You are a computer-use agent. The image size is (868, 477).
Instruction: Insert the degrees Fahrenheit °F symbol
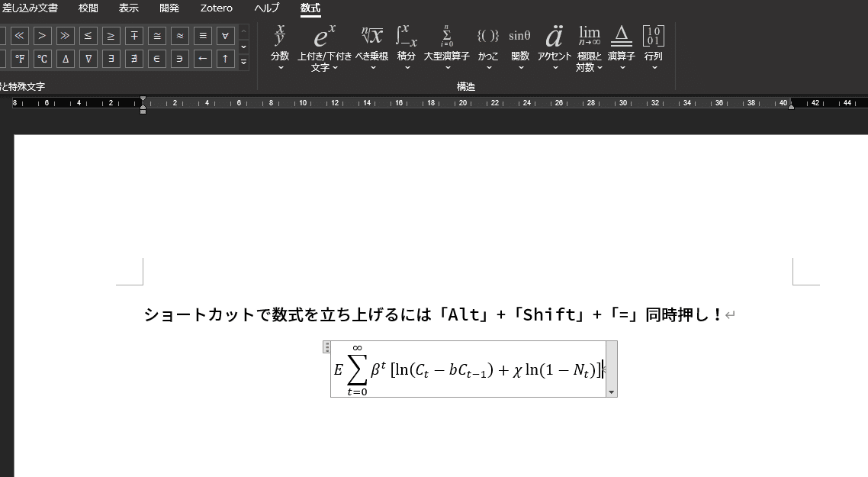19,59
